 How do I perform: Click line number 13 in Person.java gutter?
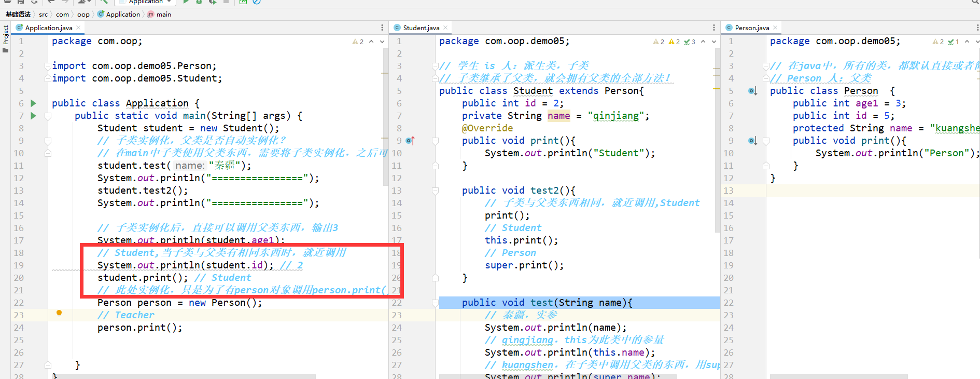[x=729, y=191]
